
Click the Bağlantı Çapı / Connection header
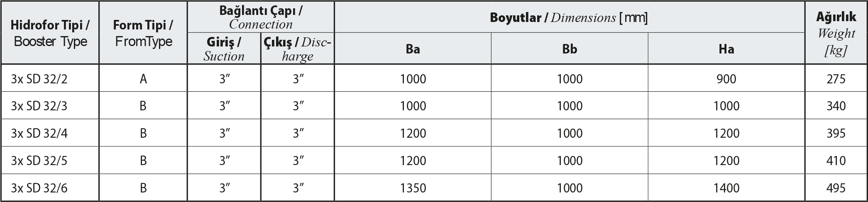pyautogui.click(x=261, y=17)
